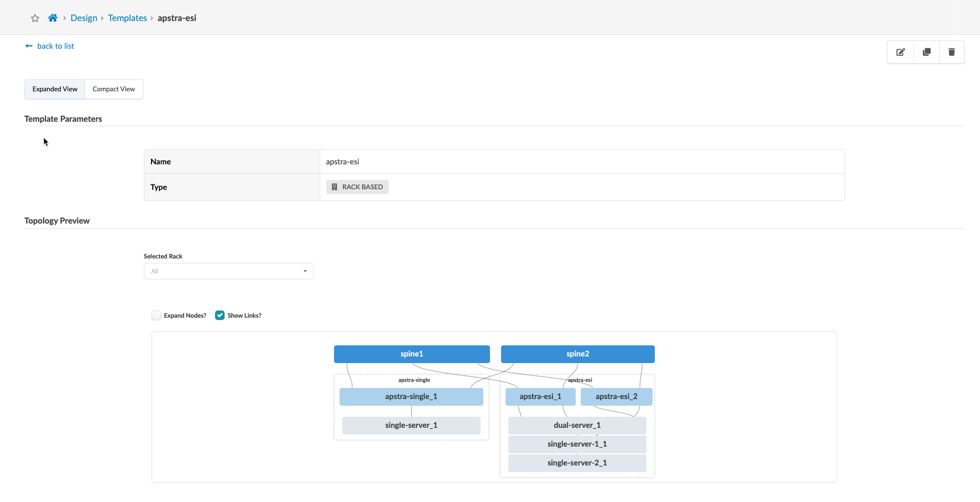
Task: Select the apstra-esi_2 leaf node
Action: 617,397
